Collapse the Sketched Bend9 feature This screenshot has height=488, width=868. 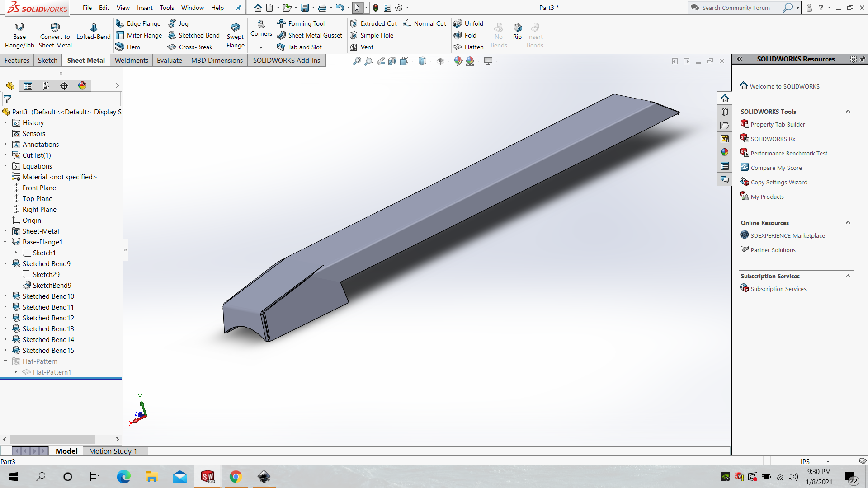pyautogui.click(x=5, y=264)
